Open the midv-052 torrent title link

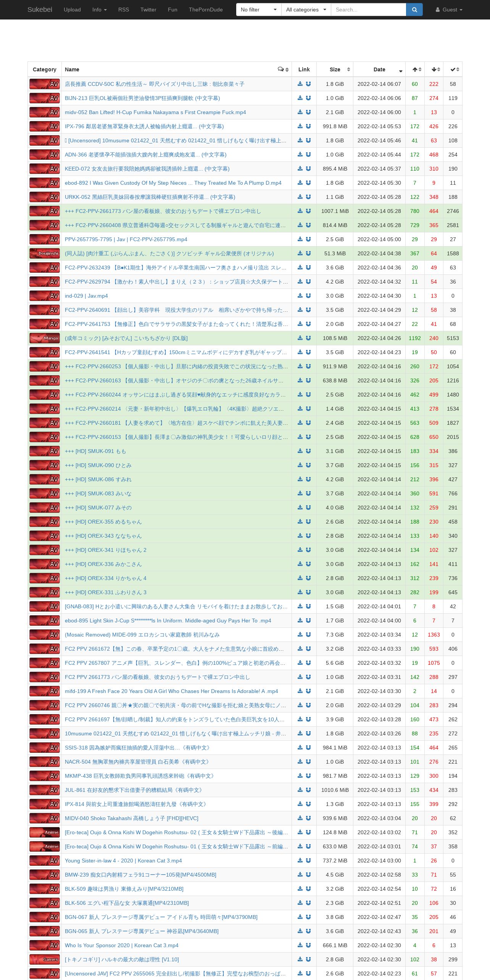click(155, 112)
